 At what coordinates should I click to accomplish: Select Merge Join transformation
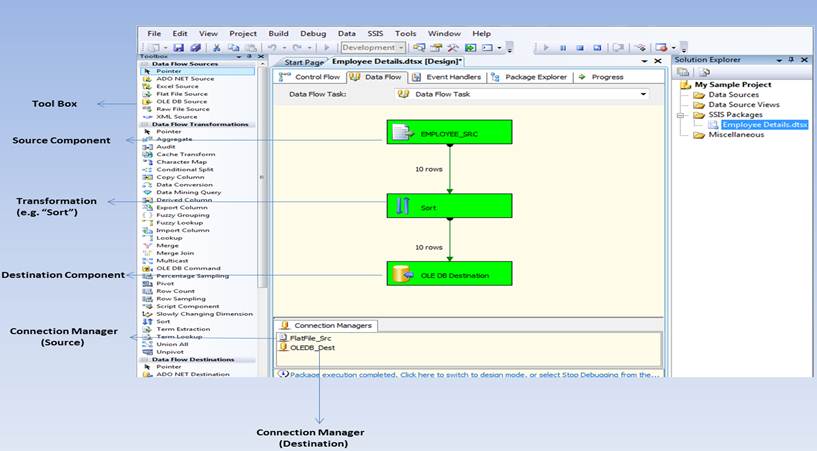pos(175,253)
